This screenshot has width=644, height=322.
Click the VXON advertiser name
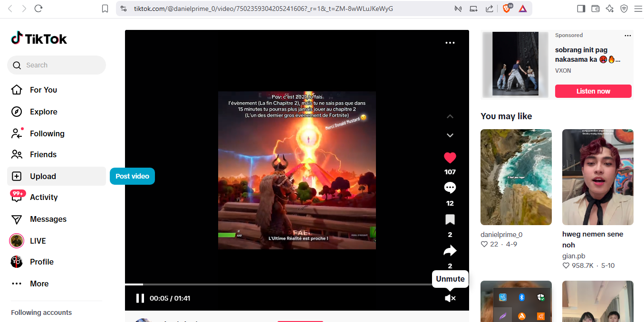pos(563,70)
